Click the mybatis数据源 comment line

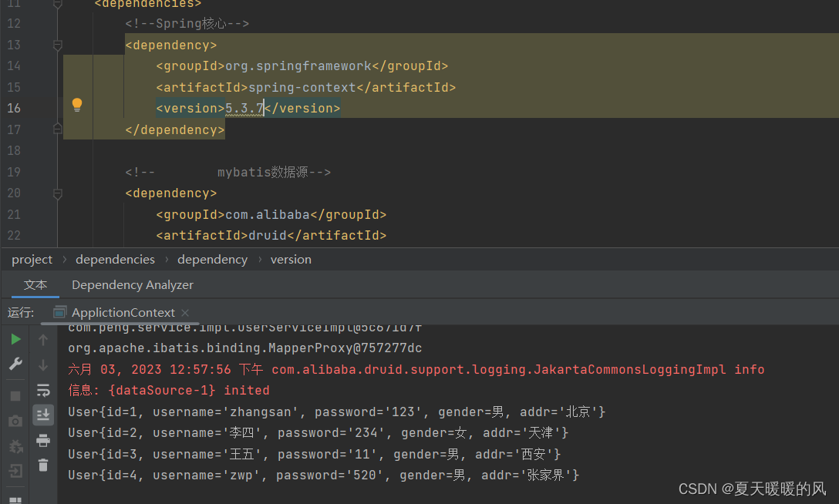228,172
